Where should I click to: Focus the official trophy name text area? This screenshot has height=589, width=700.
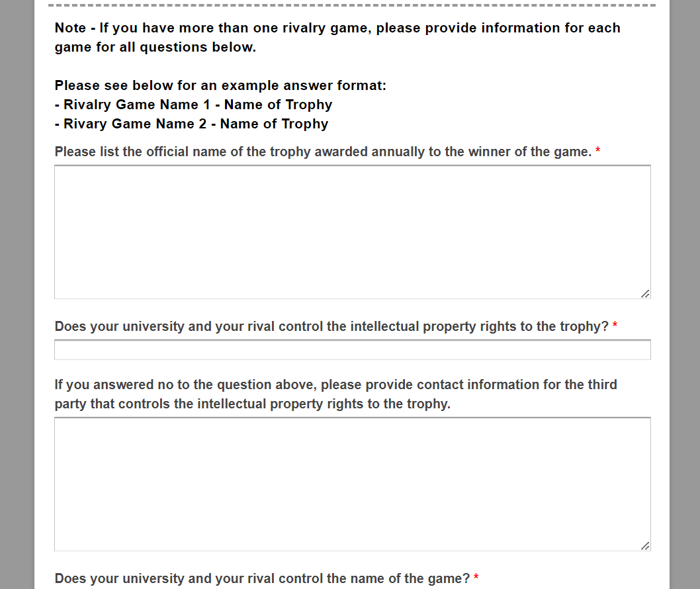point(352,232)
